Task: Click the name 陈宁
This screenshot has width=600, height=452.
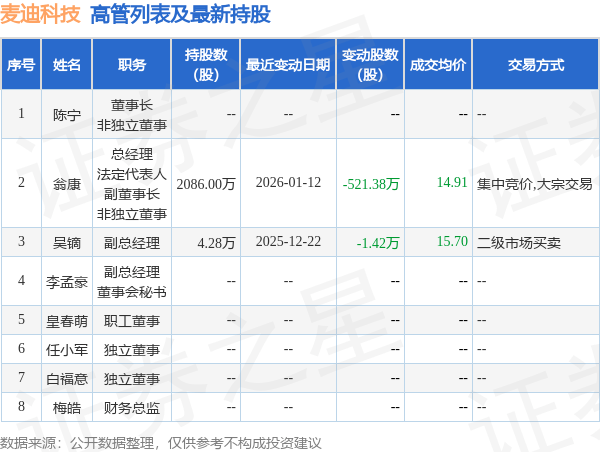Action: point(67,115)
